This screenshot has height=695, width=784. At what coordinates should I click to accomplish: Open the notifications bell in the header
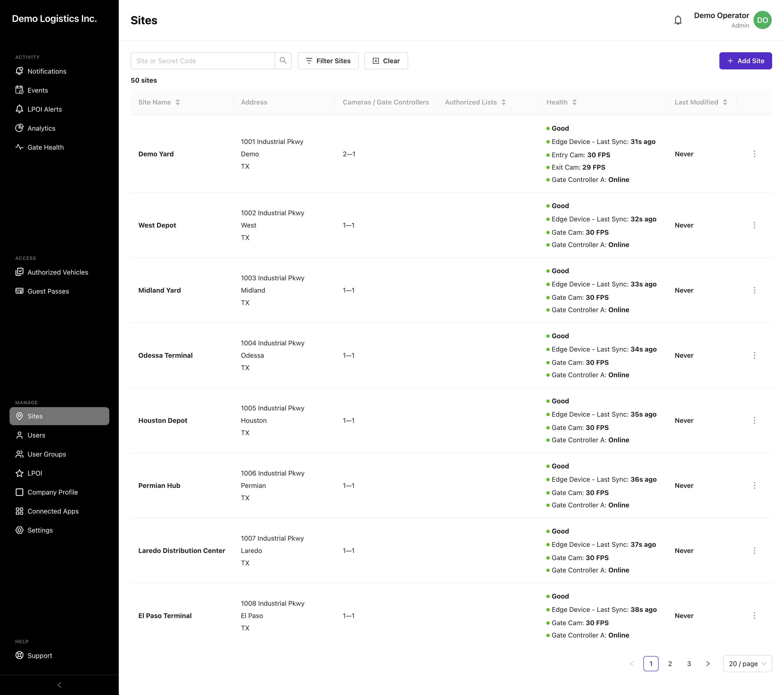pos(678,20)
